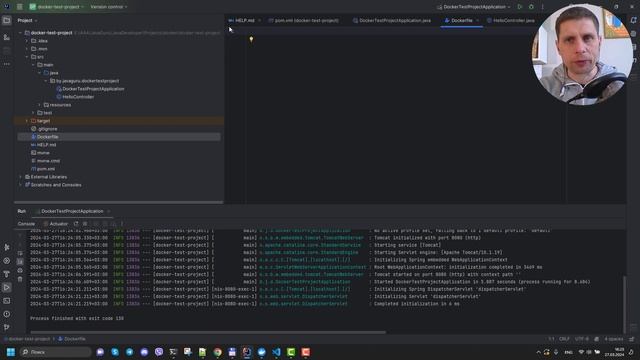Switch to the pom.xml editor tab

pyautogui.click(x=303, y=20)
